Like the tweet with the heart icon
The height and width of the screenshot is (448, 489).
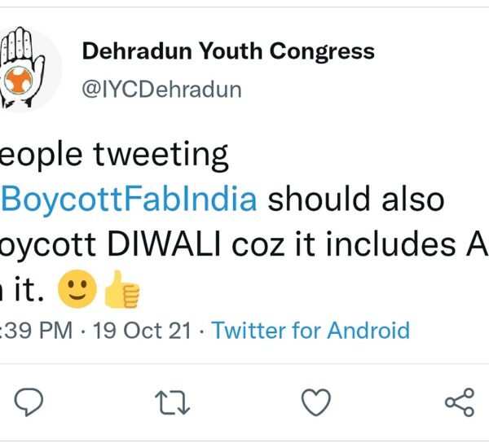[316, 402]
